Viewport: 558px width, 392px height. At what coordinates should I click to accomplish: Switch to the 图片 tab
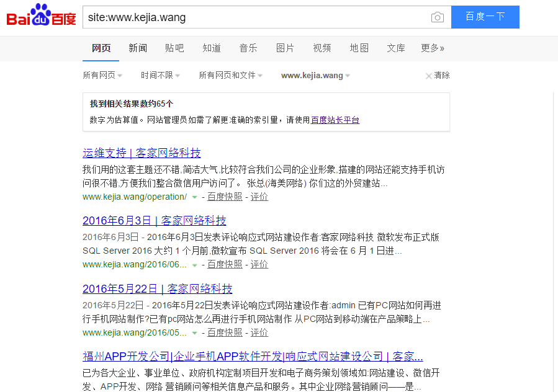click(x=285, y=48)
